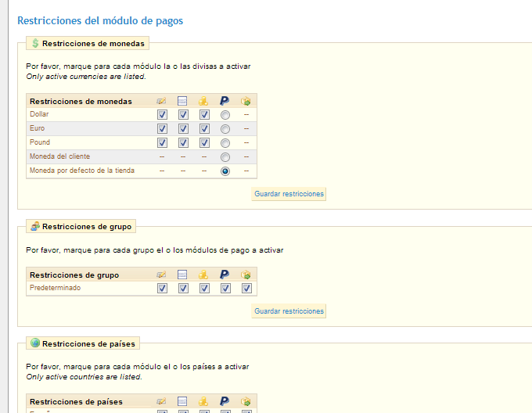Click the users icon beside Restricciones de grupo title
This screenshot has height=413, width=532.
tap(35, 226)
